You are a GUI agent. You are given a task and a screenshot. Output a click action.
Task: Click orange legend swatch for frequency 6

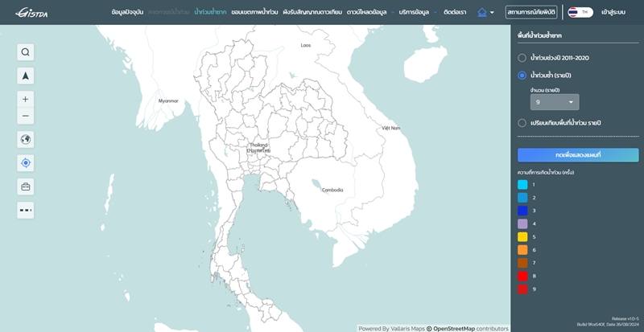point(522,250)
